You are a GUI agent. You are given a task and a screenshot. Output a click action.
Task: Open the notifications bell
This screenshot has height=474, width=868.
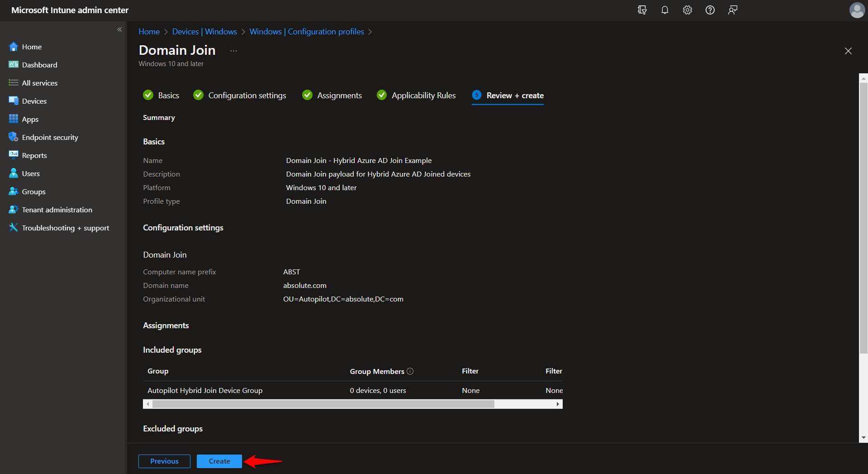tap(664, 10)
